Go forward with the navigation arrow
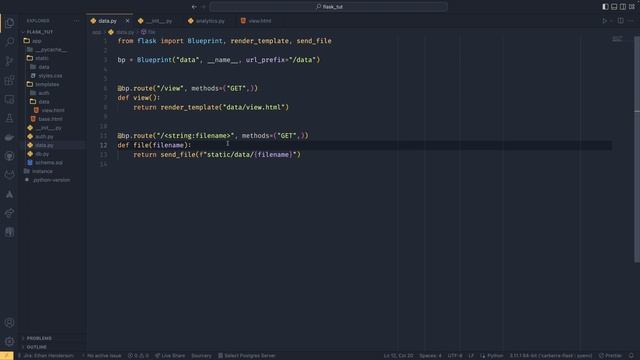The height and width of the screenshot is (360, 640). [x=204, y=7]
